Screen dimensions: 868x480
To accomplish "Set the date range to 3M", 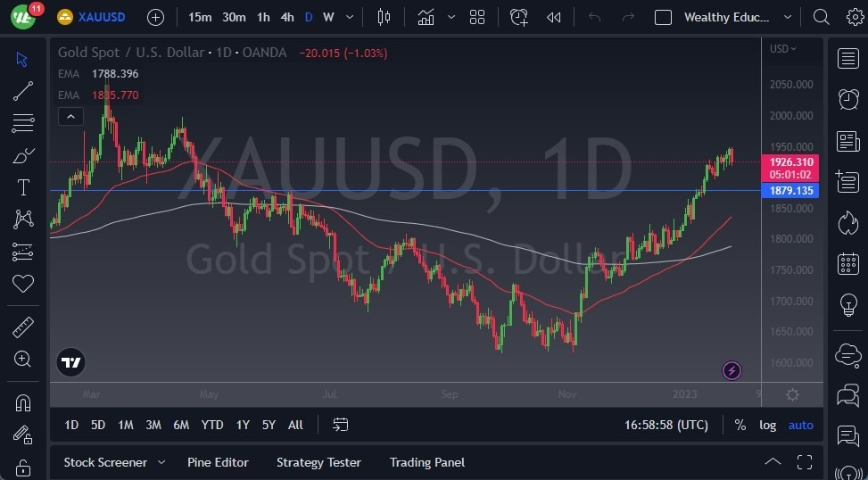I will click(153, 425).
